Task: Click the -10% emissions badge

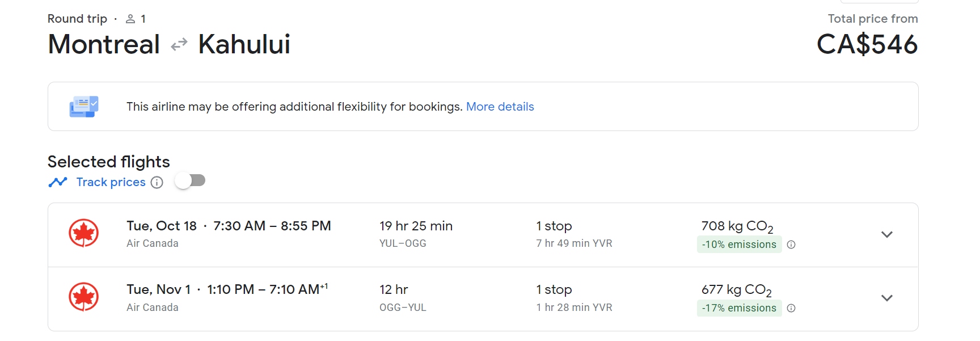Action: point(738,245)
